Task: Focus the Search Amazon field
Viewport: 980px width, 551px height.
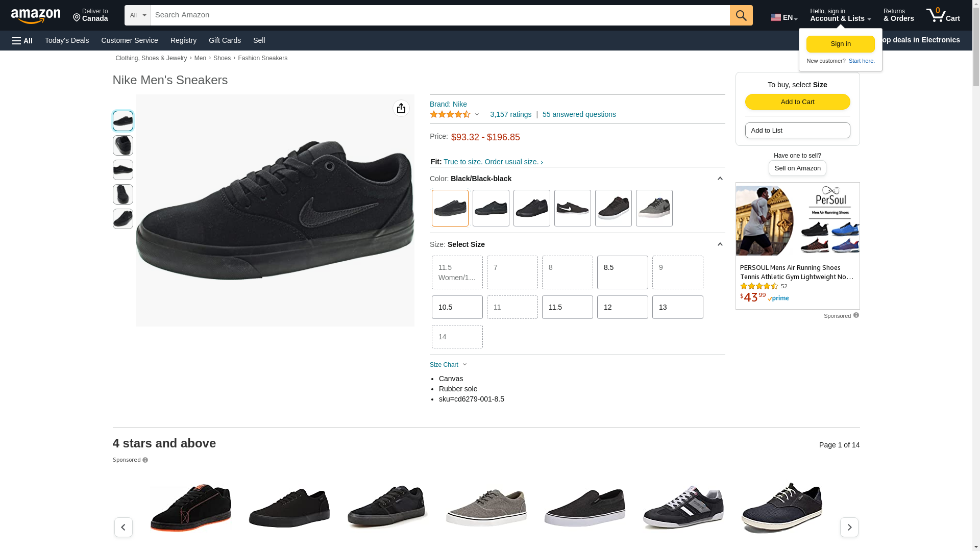Action: pyautogui.click(x=440, y=15)
